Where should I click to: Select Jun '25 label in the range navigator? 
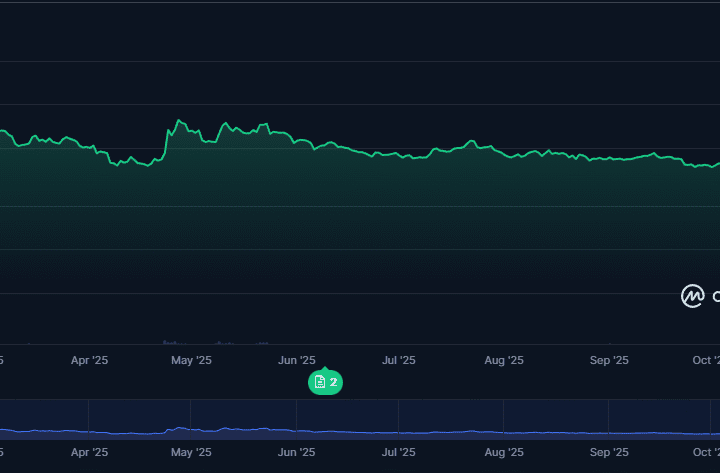point(297,452)
